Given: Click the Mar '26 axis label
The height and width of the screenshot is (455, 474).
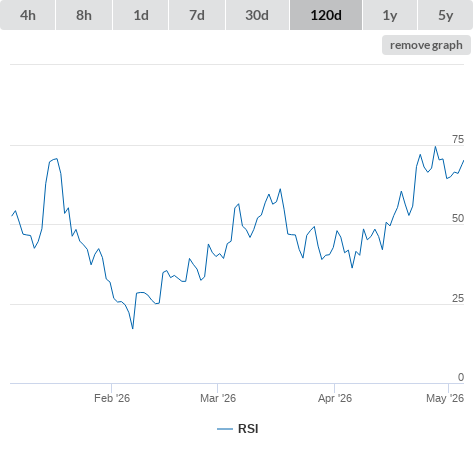Looking at the screenshot, I should (218, 398).
